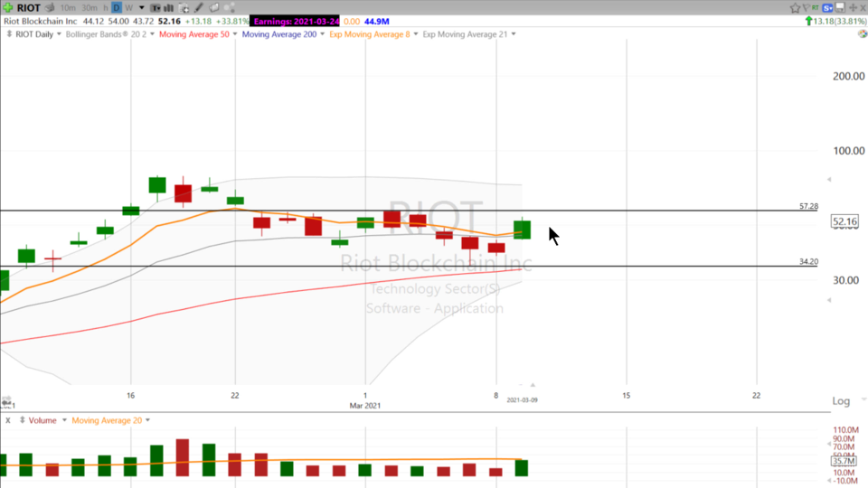Click the 44.9M volume value
The width and height of the screenshot is (868, 488).
pos(377,22)
